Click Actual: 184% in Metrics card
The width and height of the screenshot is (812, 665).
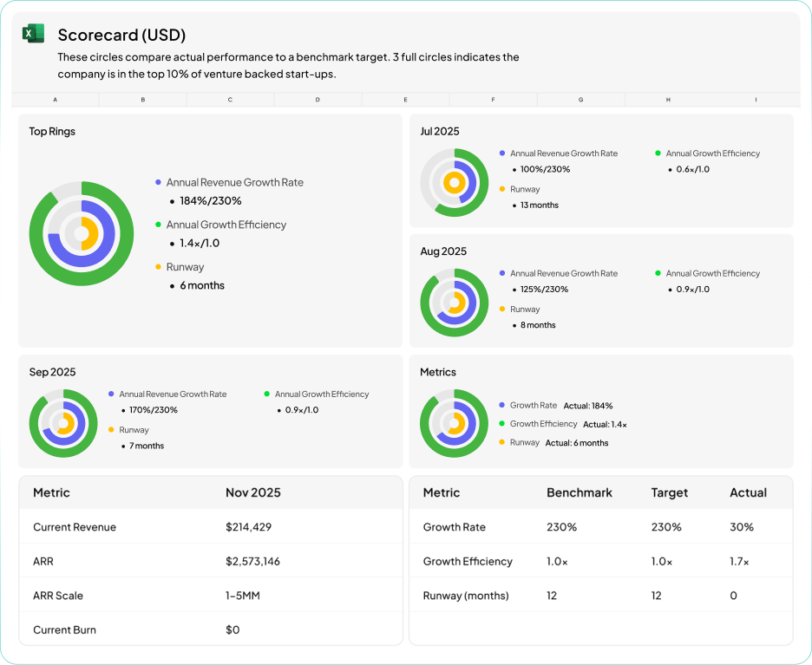[588, 406]
